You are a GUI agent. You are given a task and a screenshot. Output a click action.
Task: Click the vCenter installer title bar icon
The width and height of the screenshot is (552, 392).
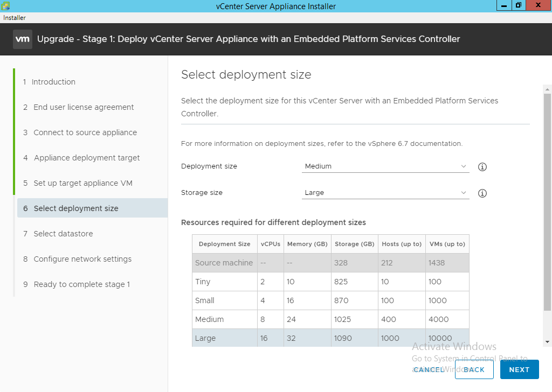(x=5, y=5)
